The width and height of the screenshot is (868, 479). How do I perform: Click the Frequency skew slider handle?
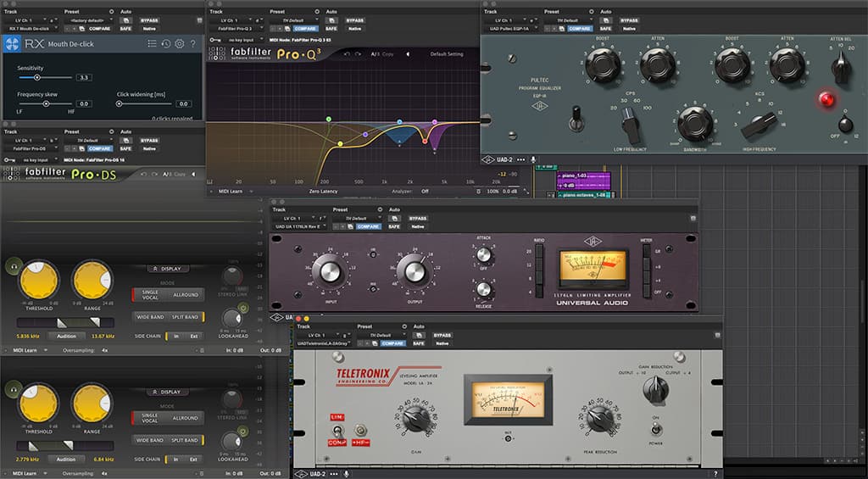pyautogui.click(x=46, y=103)
